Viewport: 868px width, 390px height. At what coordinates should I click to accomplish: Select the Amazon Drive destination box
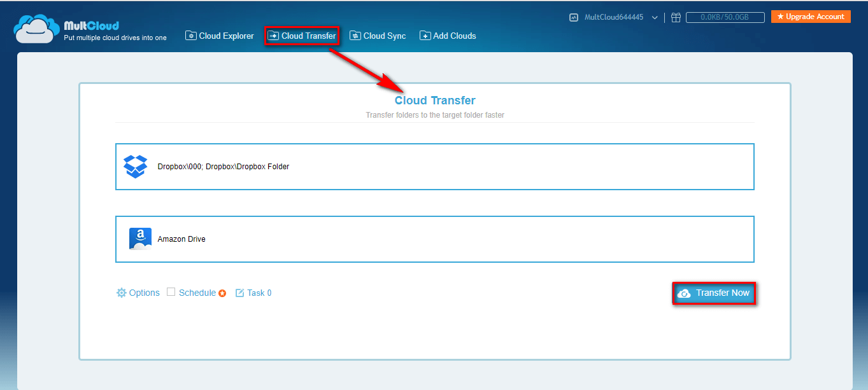click(435, 239)
